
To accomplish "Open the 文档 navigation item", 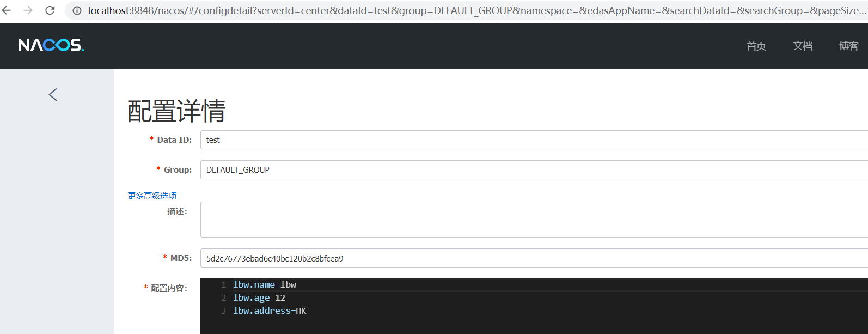I will tap(803, 46).
